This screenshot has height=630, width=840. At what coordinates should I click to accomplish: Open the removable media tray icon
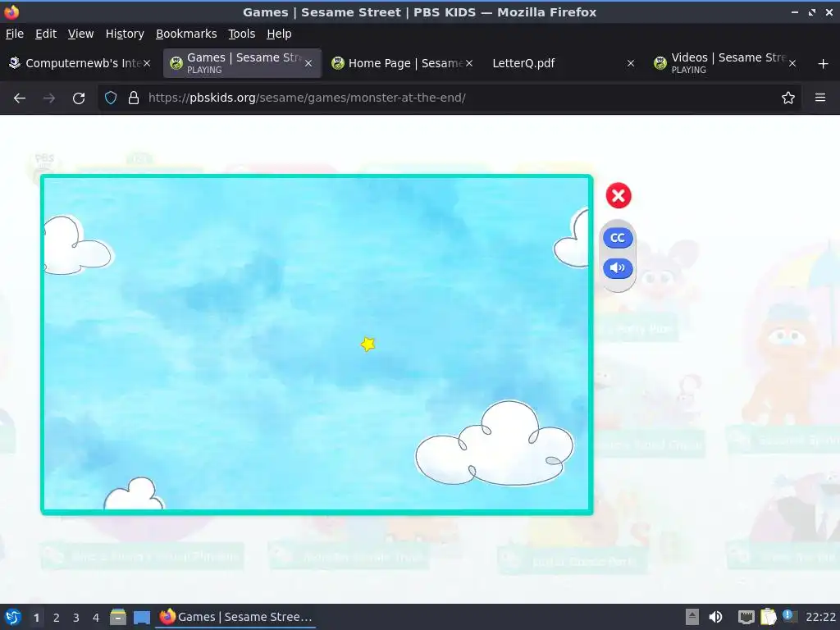click(x=692, y=617)
